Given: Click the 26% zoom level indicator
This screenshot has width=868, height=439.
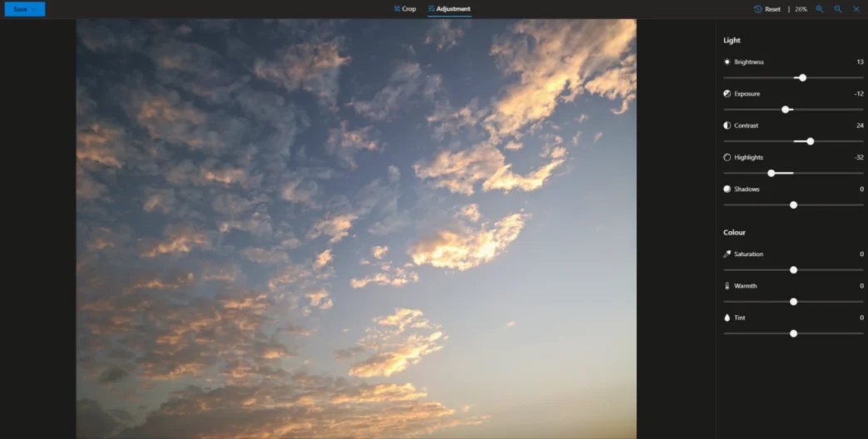Looking at the screenshot, I should pos(801,9).
